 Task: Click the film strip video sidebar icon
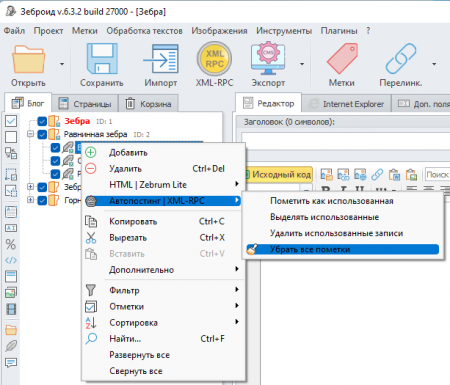(11, 309)
